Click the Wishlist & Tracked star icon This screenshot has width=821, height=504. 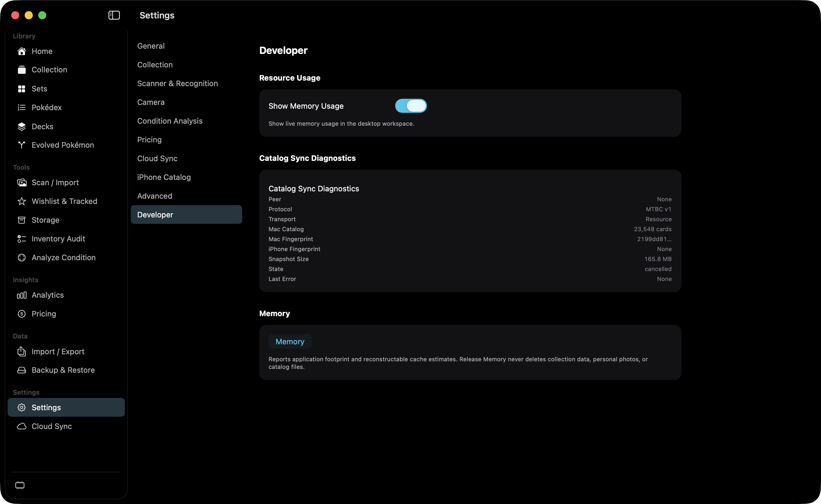tap(22, 201)
